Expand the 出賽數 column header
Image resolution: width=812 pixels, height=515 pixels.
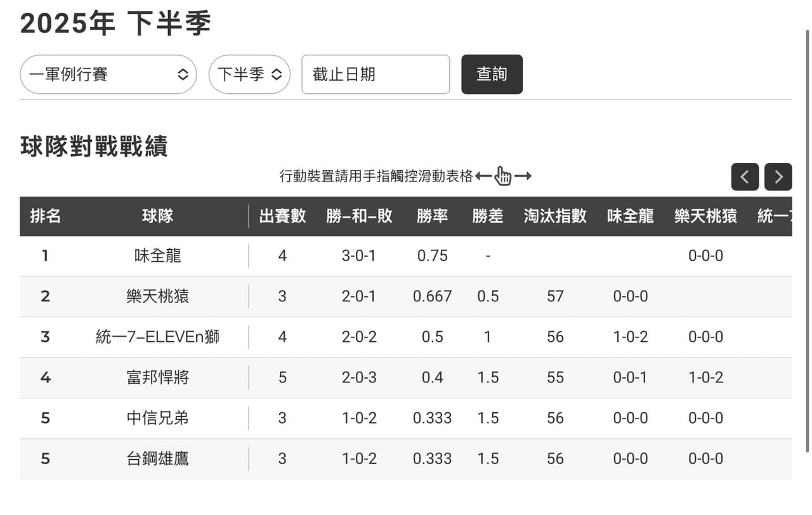282,216
